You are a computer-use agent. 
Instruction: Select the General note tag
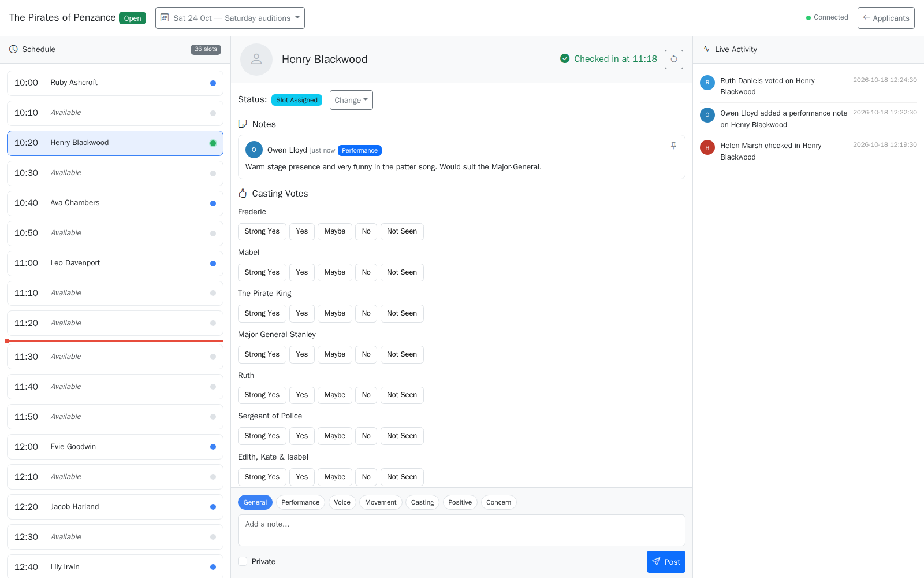pyautogui.click(x=255, y=502)
